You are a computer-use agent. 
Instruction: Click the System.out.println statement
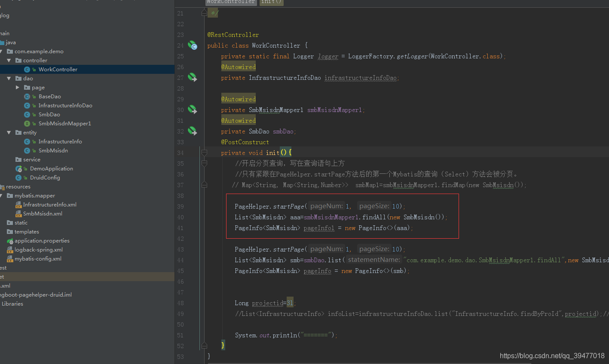tap(286, 335)
